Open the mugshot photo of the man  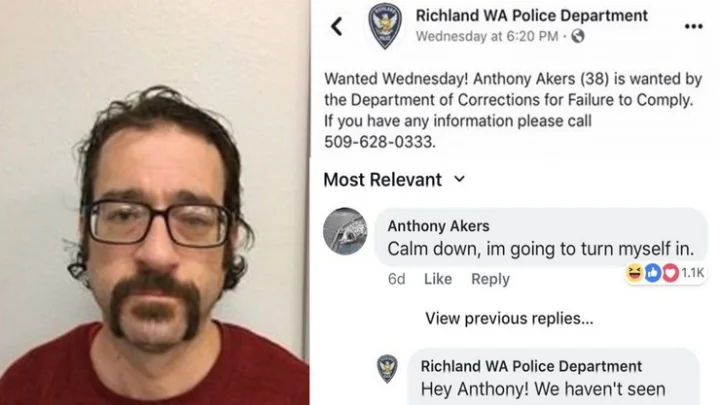154,202
